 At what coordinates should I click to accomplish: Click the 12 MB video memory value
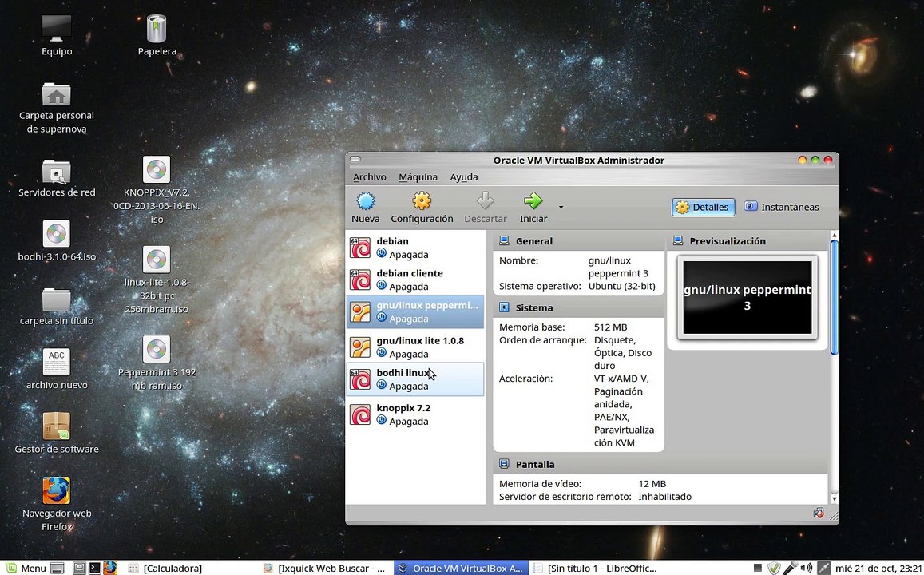click(x=652, y=484)
